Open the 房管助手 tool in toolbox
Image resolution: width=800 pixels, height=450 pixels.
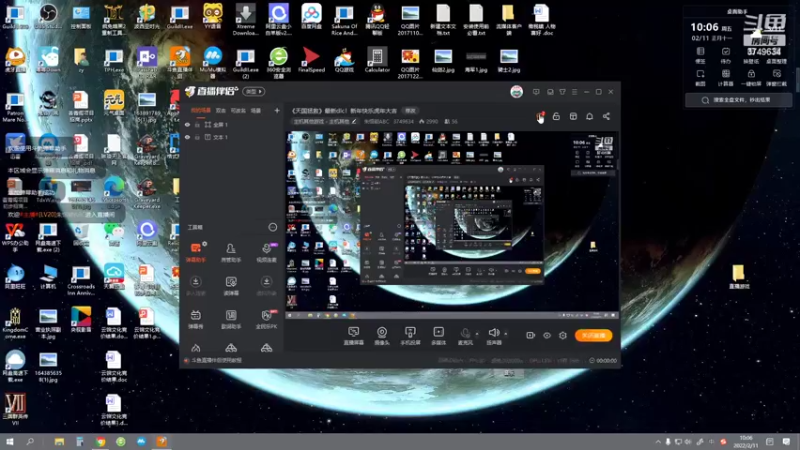pyautogui.click(x=231, y=252)
